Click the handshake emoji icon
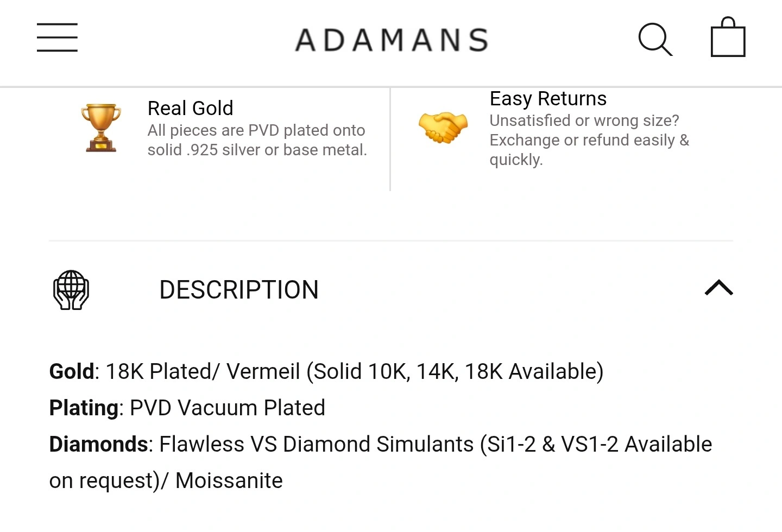Viewport: 782px width, 532px height. click(443, 128)
